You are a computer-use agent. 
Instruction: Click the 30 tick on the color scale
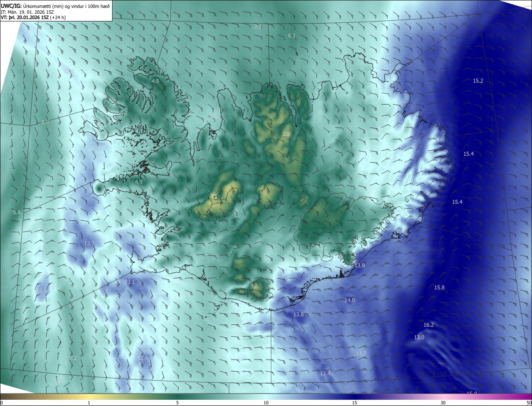coord(443,403)
